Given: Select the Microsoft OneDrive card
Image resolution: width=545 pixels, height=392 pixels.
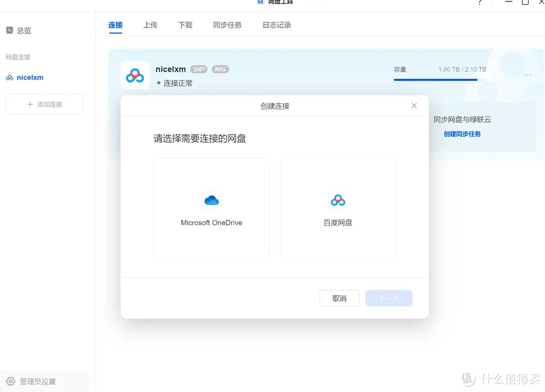Looking at the screenshot, I should [211, 209].
